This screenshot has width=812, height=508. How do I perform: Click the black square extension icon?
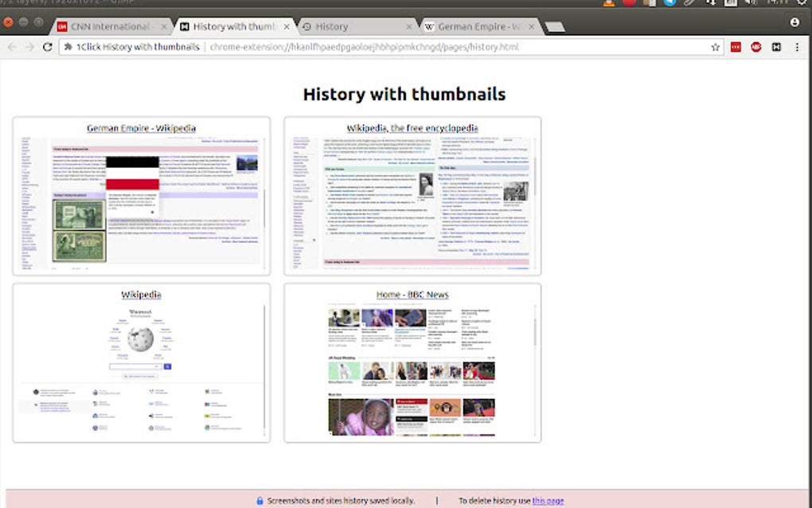[776, 47]
